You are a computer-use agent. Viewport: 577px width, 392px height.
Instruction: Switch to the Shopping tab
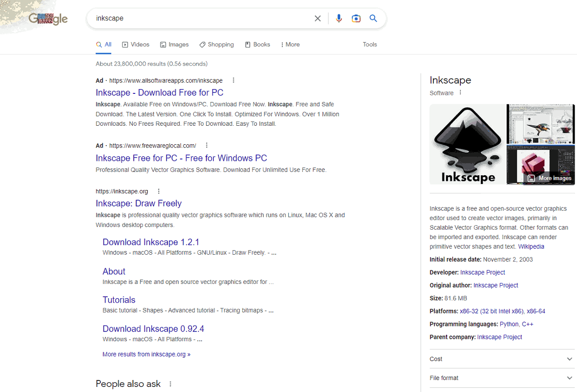coord(217,44)
